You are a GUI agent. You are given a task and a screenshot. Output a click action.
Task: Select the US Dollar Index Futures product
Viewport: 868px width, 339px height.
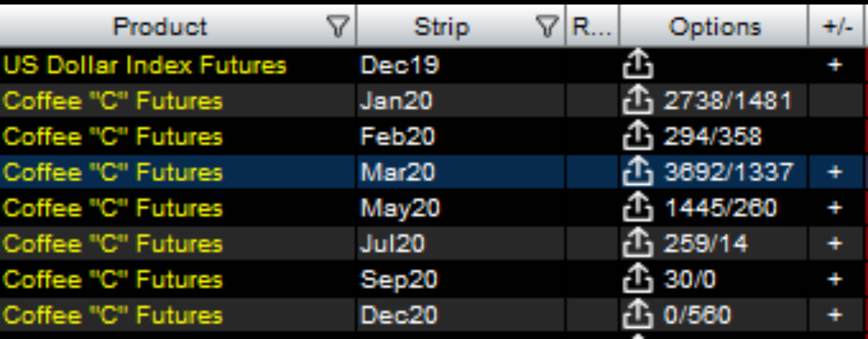pyautogui.click(x=145, y=66)
